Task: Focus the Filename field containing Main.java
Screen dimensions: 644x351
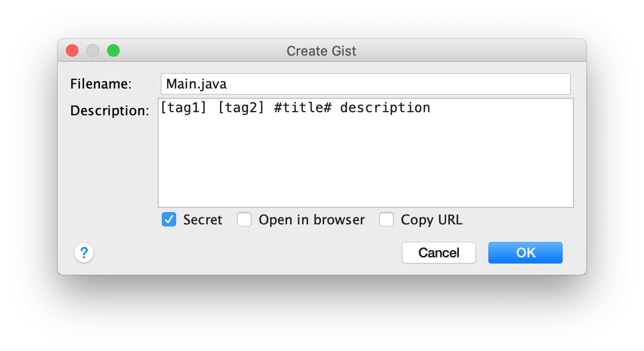Action: (x=365, y=84)
